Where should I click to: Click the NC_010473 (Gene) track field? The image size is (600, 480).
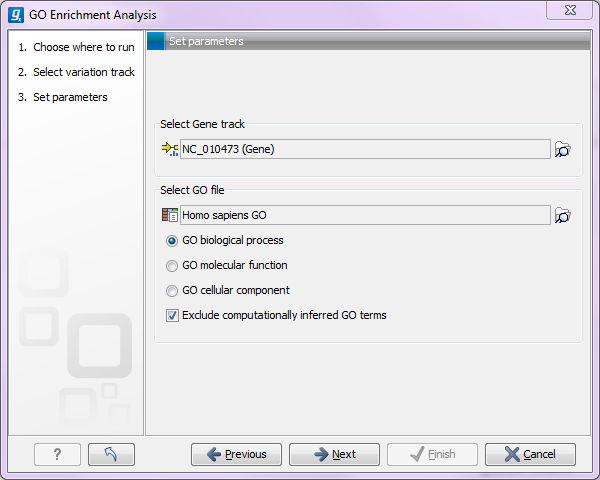365,149
